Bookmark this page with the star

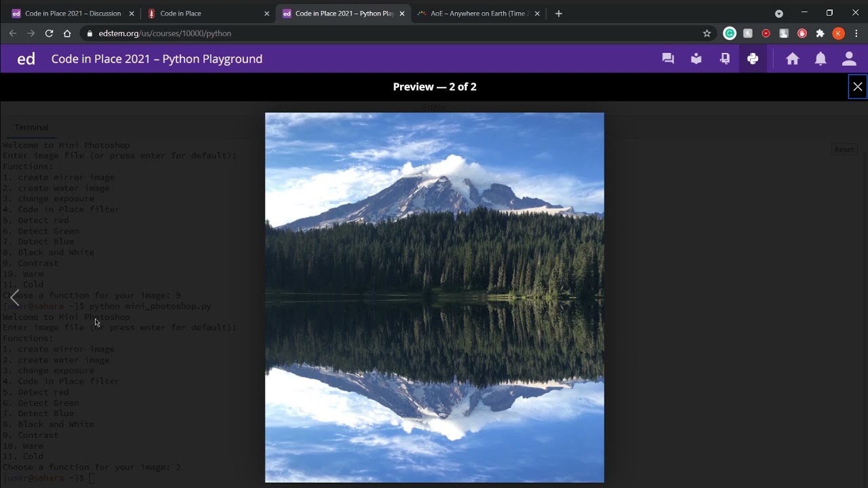click(707, 33)
